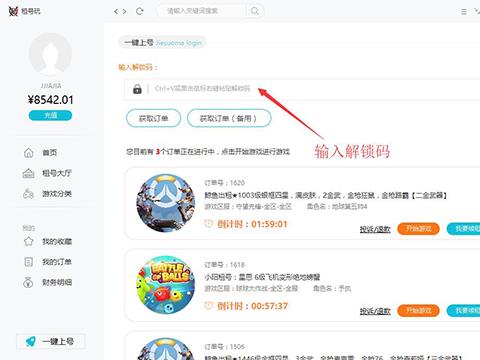Screen dimensions: 480x360
Task: Open 我的订单 in the sidebar
Action: click(x=57, y=262)
